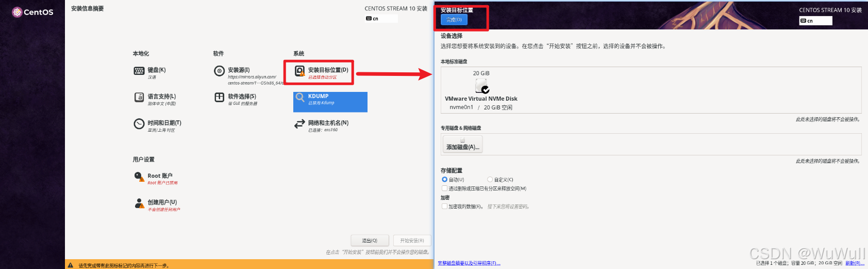Viewport: 868px width, 269px height.
Task: Open the Keyboard settings icon
Action: (x=139, y=71)
